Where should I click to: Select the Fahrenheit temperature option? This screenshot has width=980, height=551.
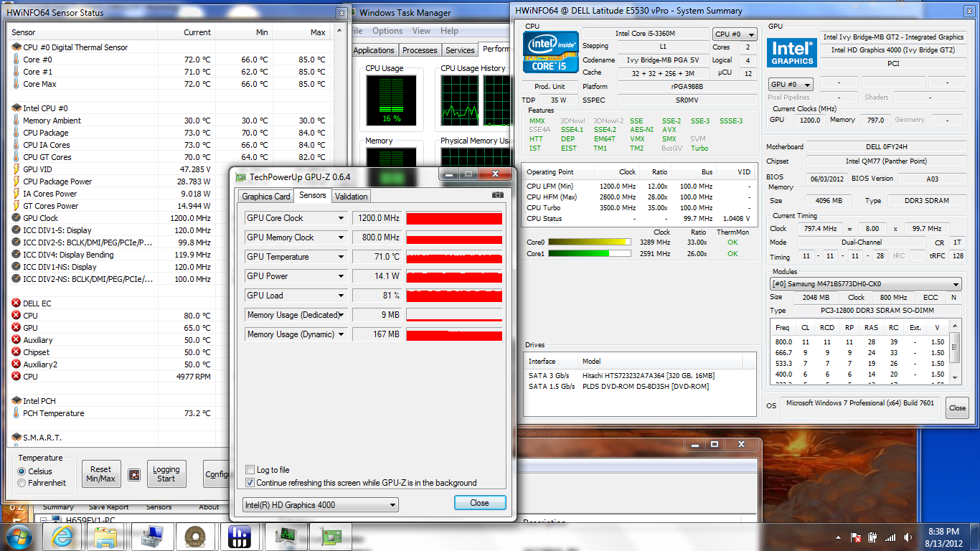[22, 483]
